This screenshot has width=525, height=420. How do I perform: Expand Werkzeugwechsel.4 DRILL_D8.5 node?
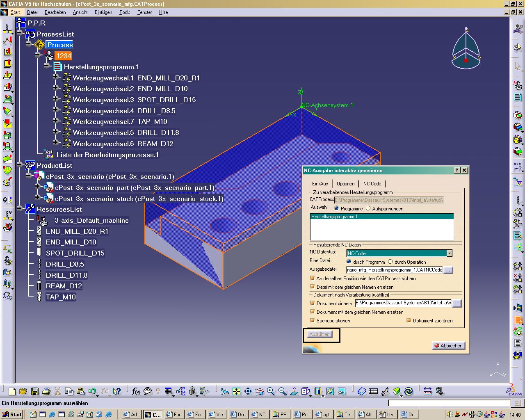56,110
